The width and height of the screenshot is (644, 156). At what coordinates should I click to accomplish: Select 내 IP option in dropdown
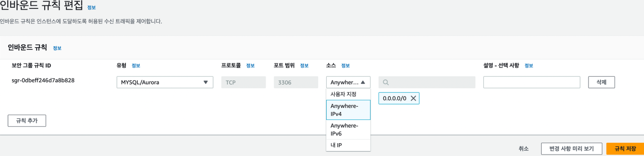pos(348,145)
